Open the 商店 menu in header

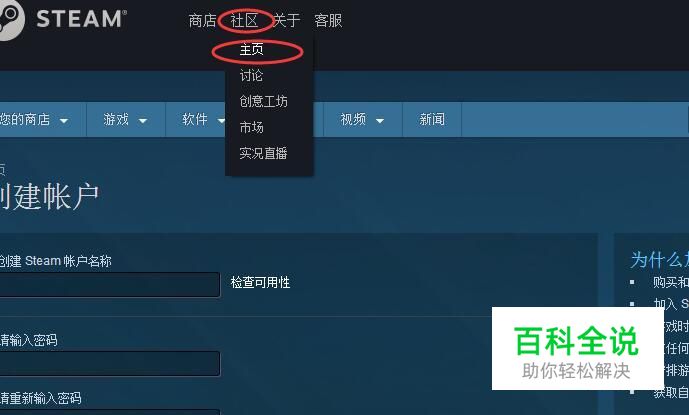coord(202,20)
